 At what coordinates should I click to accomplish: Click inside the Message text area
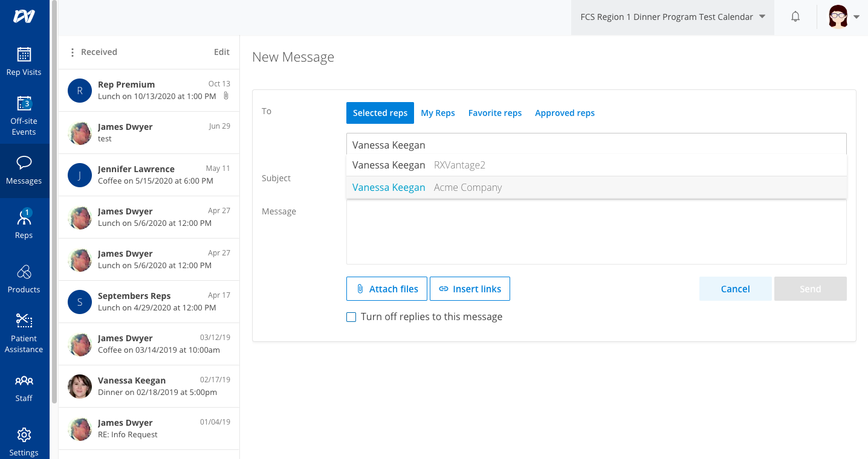pos(595,233)
